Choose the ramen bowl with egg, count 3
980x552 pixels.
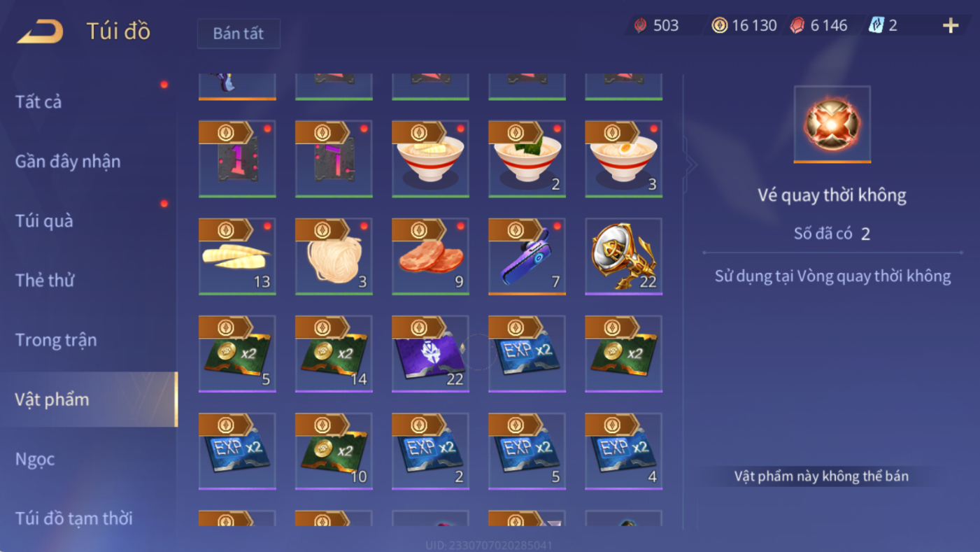click(x=623, y=159)
